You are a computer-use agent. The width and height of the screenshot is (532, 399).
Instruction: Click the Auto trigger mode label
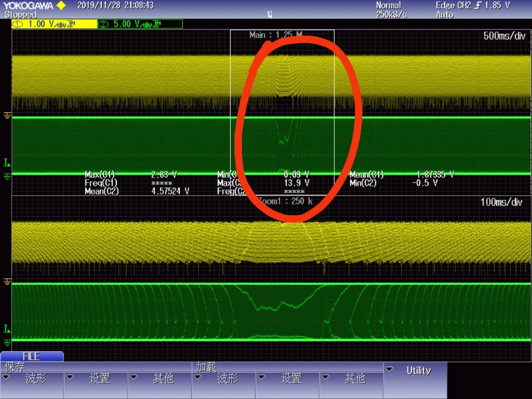pos(445,15)
